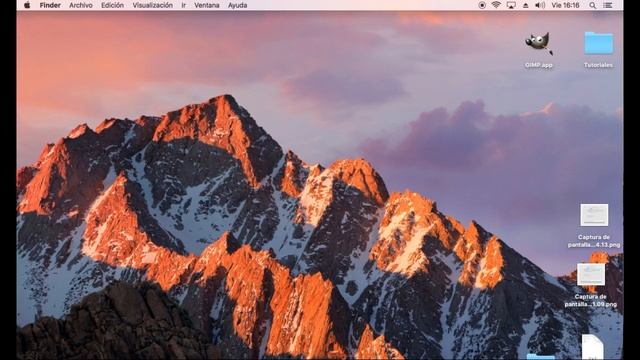
Task: Open the Archivo menu
Action: [x=80, y=5]
